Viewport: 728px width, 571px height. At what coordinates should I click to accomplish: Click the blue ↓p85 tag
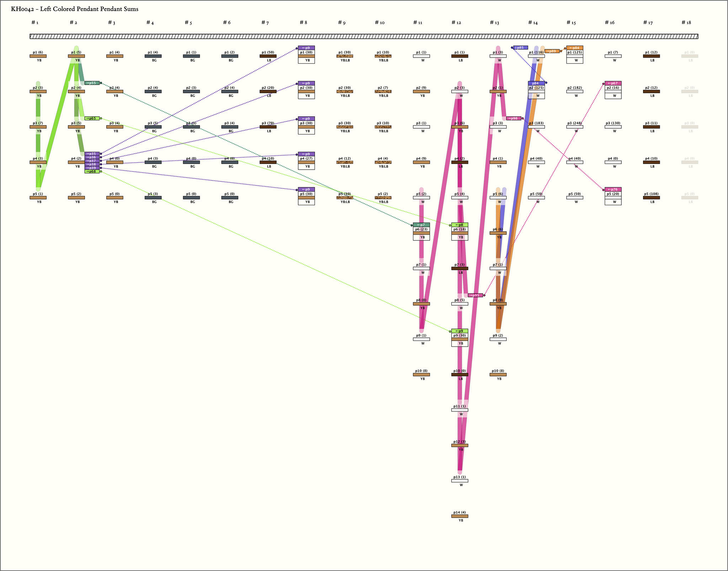point(520,48)
